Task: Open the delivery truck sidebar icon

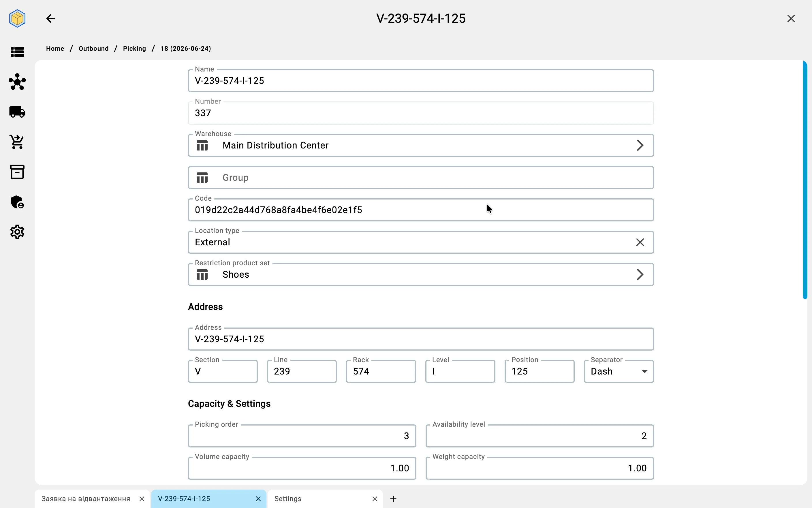Action: (17, 112)
